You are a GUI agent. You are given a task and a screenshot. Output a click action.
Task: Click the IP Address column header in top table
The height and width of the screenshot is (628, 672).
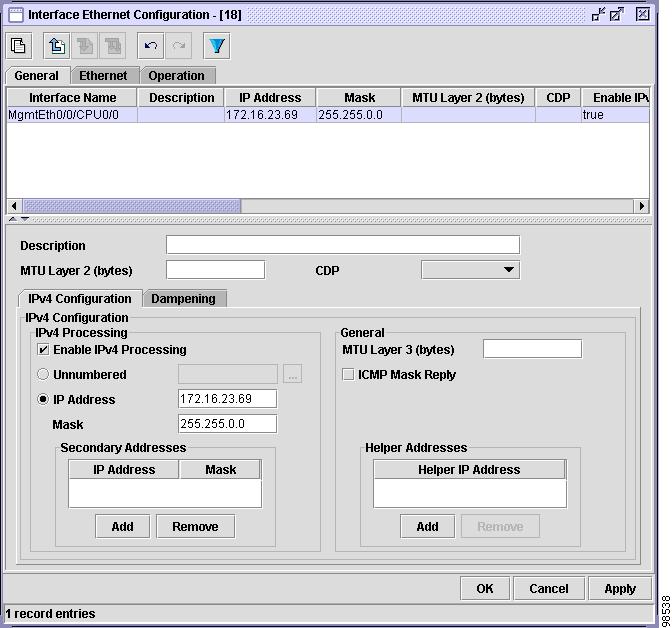[270, 98]
